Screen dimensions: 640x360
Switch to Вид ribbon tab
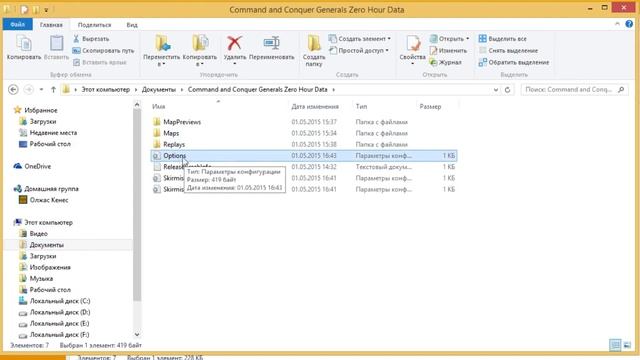tap(132, 25)
